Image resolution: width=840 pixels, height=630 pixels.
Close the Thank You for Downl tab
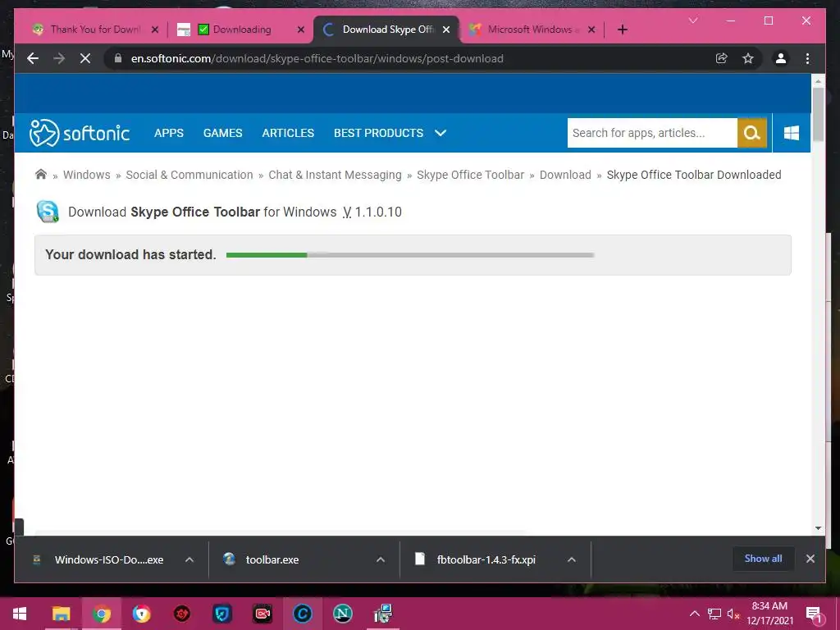(155, 30)
